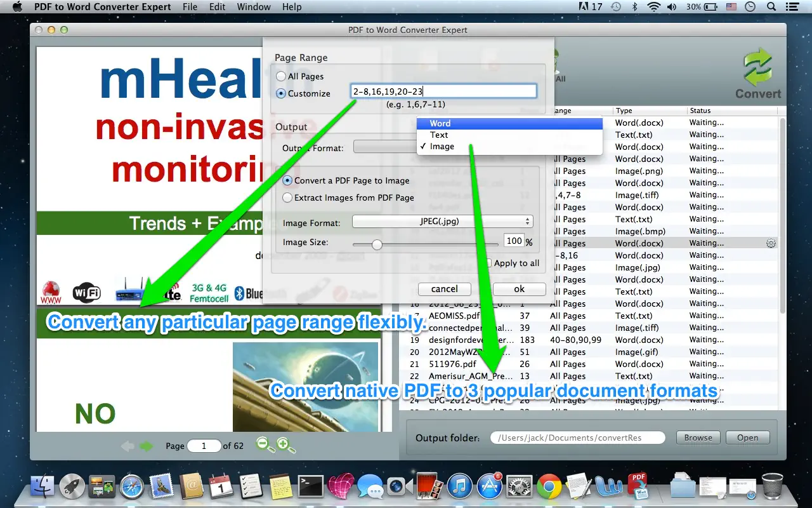This screenshot has width=812, height=508.
Task: Select the 511976.pdf row
Action: [593, 364]
